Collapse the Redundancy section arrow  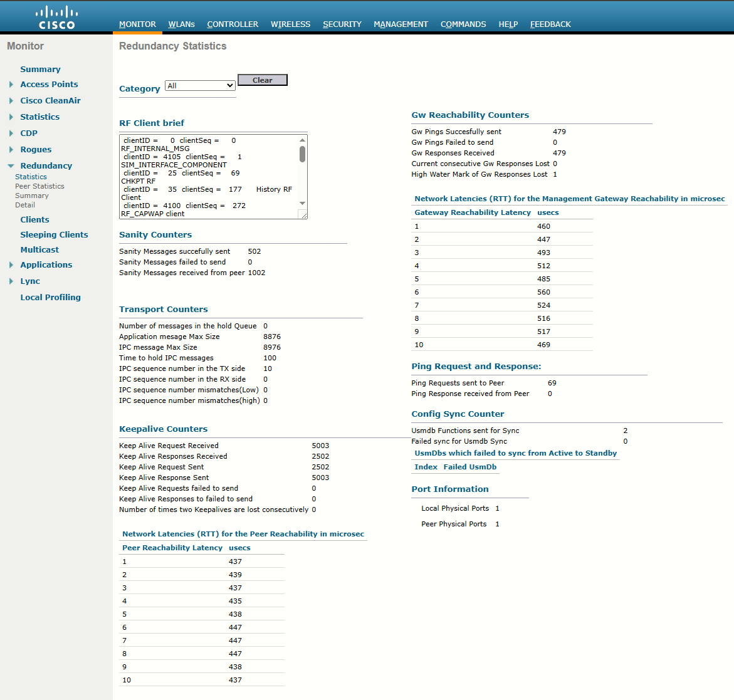pyautogui.click(x=11, y=165)
